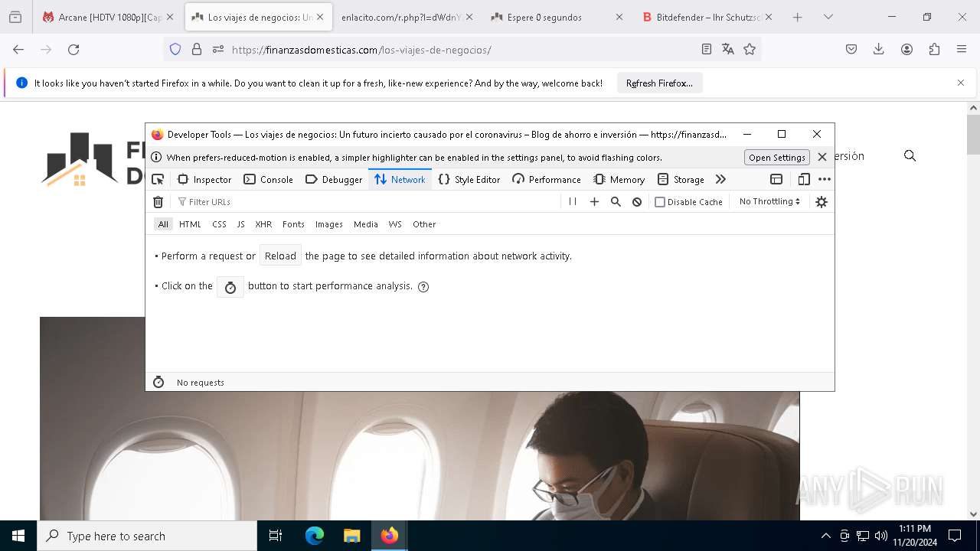Pause network log recording

573,202
